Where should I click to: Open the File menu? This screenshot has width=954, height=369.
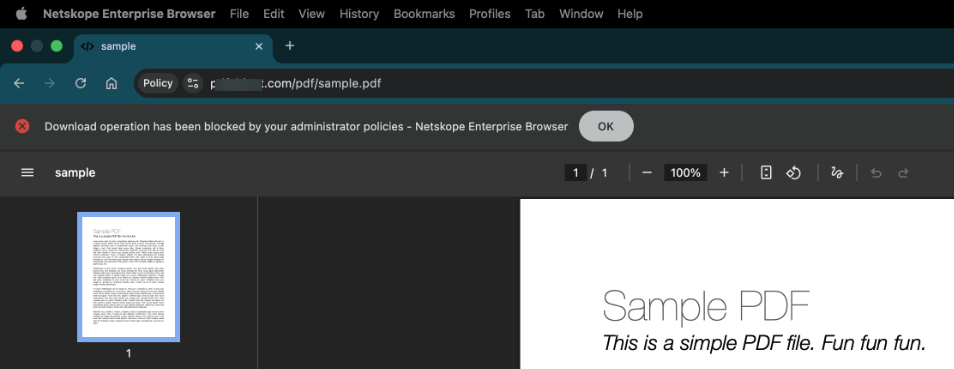coord(239,13)
